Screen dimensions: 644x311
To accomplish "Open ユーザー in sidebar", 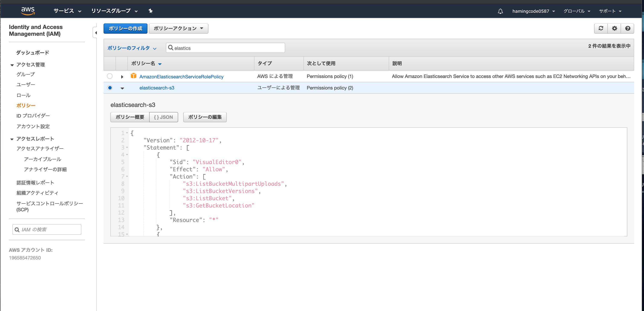I will 26,84.
